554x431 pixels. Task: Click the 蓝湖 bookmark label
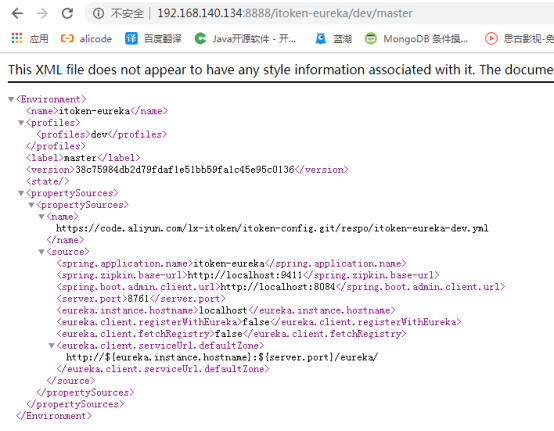(342, 39)
